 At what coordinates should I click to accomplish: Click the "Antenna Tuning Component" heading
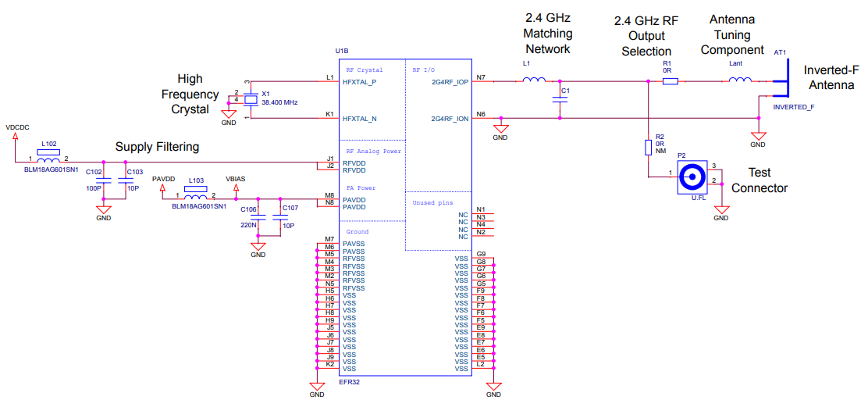[x=732, y=34]
